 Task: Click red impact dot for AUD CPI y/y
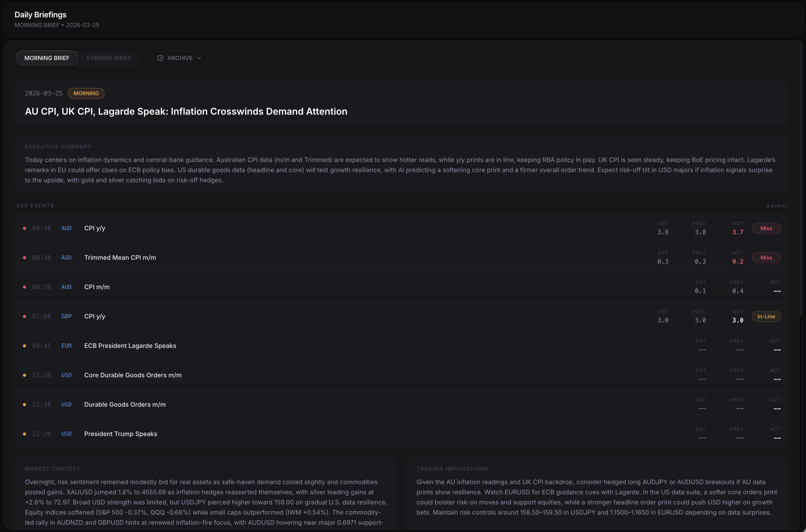coord(24,228)
